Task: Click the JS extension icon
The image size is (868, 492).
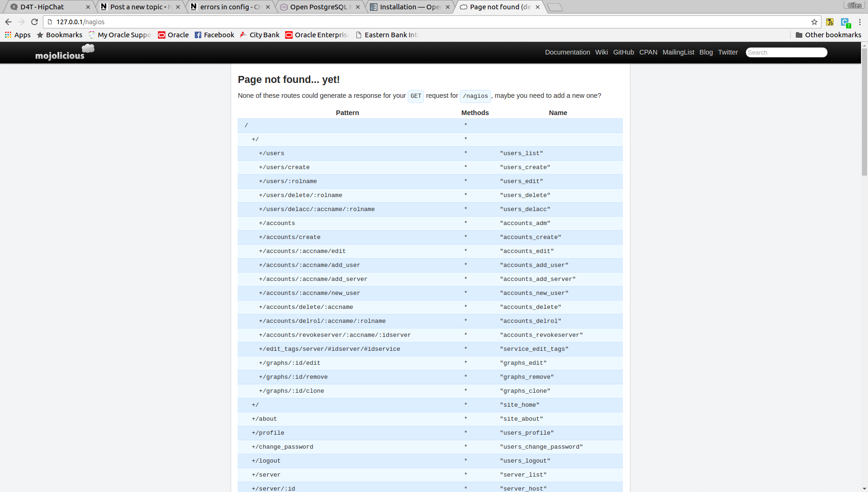Action: pos(830,22)
